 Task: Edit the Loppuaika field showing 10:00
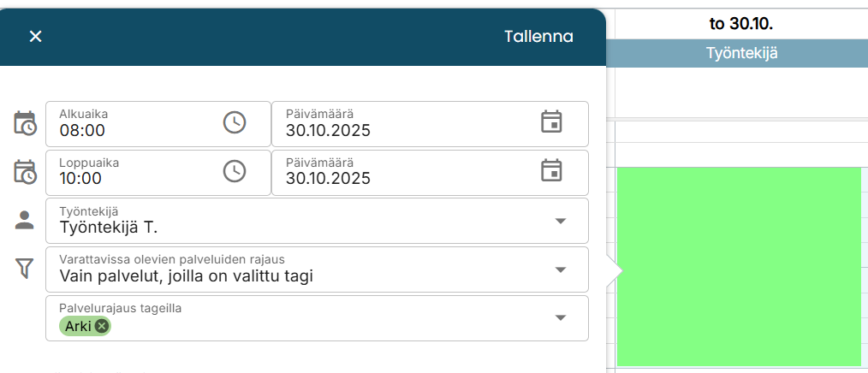(x=128, y=178)
